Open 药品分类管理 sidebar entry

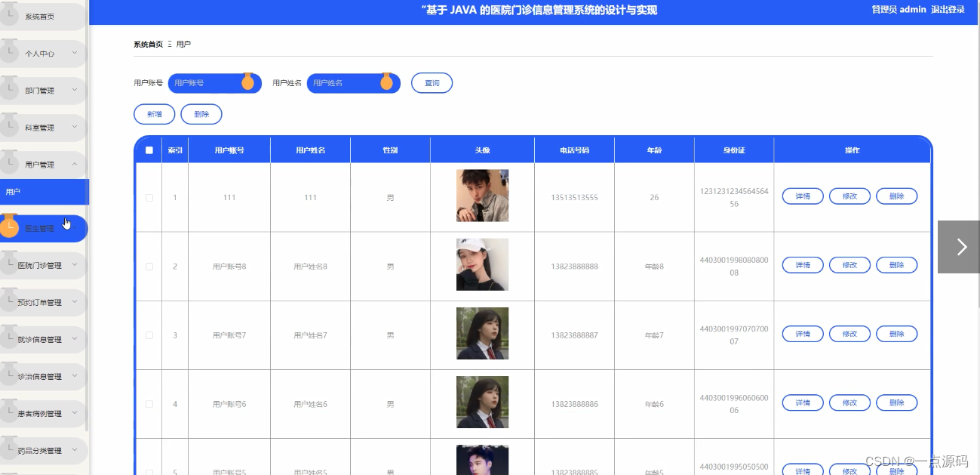tap(44, 450)
